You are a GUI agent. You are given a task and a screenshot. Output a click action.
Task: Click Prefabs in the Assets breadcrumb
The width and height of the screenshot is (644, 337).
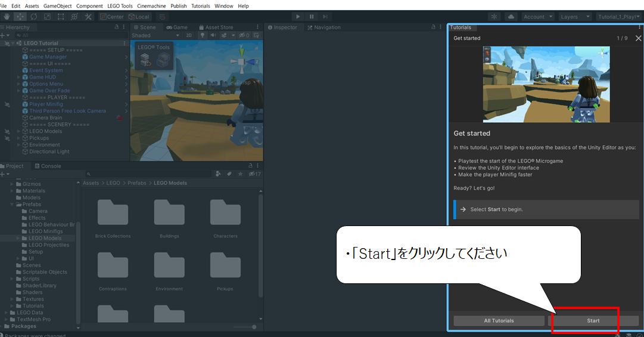(137, 183)
